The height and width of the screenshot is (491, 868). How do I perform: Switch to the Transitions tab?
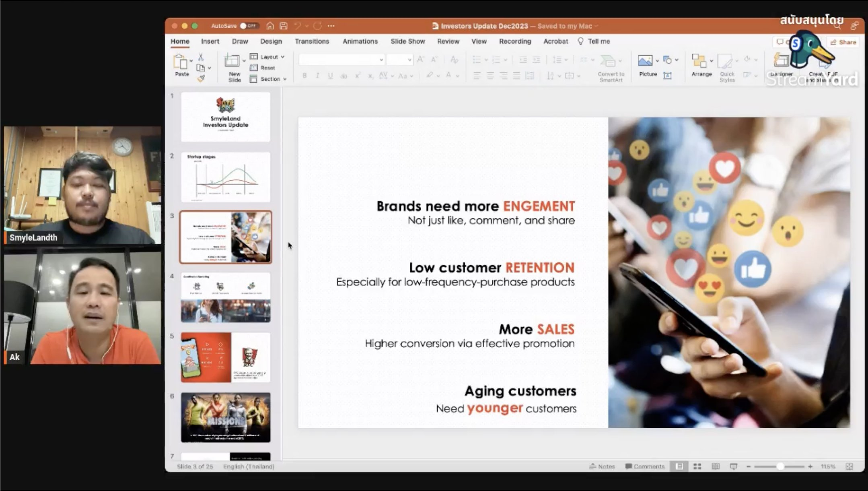(312, 41)
